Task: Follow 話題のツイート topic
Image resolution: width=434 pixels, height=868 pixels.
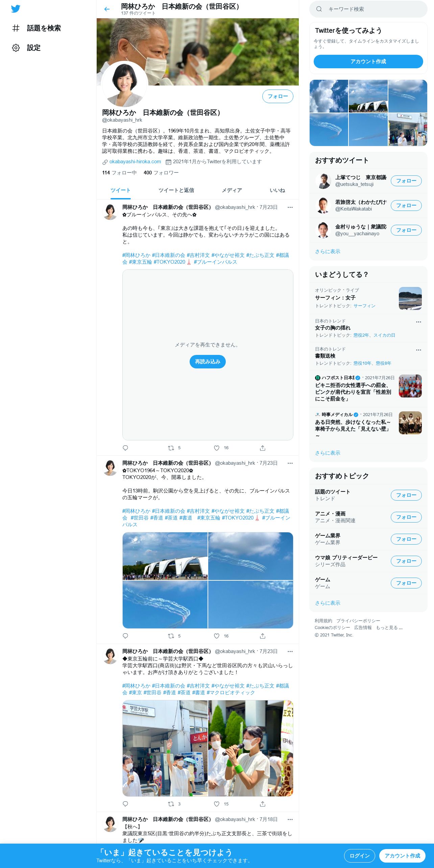Action: point(406,495)
